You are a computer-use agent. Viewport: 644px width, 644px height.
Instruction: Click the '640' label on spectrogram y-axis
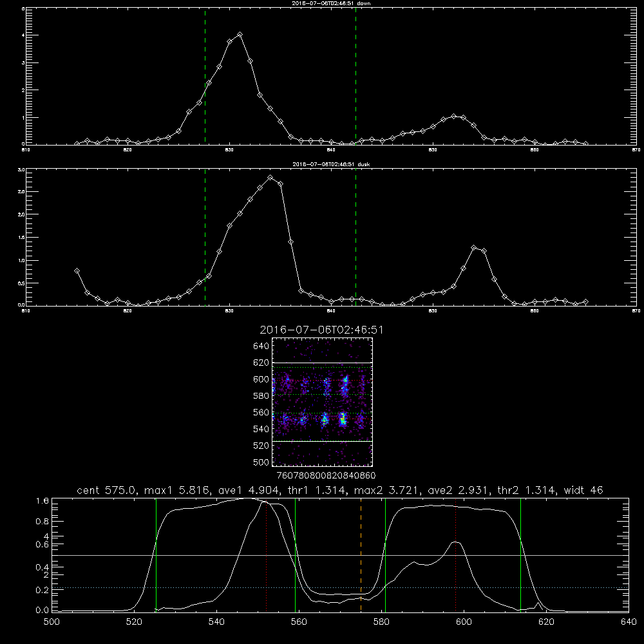coord(261,346)
